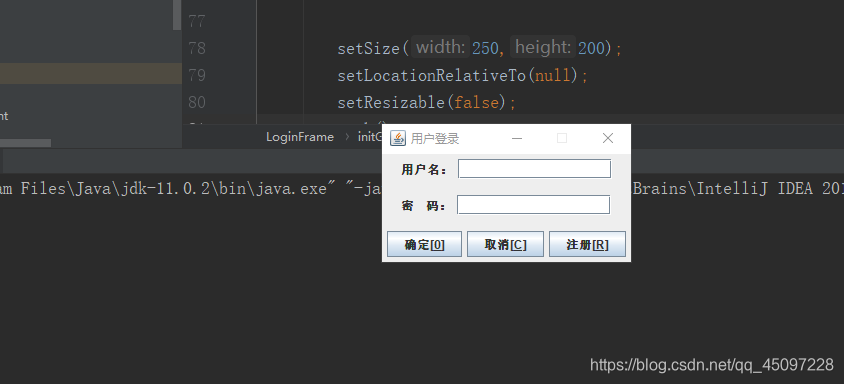Click the 250 width value in code

coord(486,48)
